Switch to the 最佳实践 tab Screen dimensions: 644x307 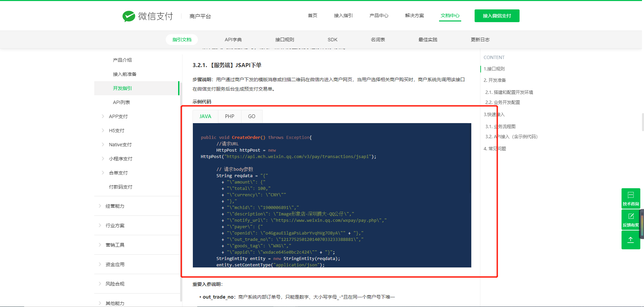click(428, 40)
